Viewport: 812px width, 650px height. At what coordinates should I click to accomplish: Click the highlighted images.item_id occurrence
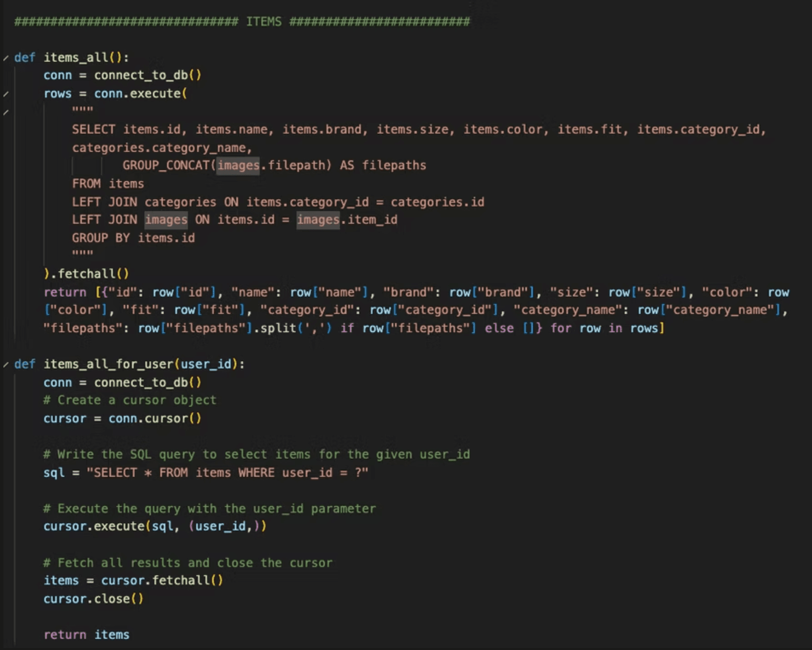[318, 219]
